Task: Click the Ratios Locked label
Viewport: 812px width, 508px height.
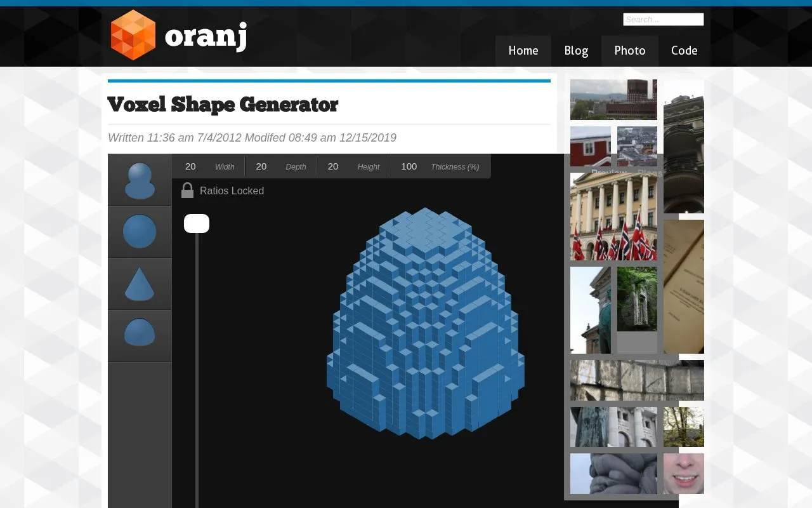Action: [232, 190]
